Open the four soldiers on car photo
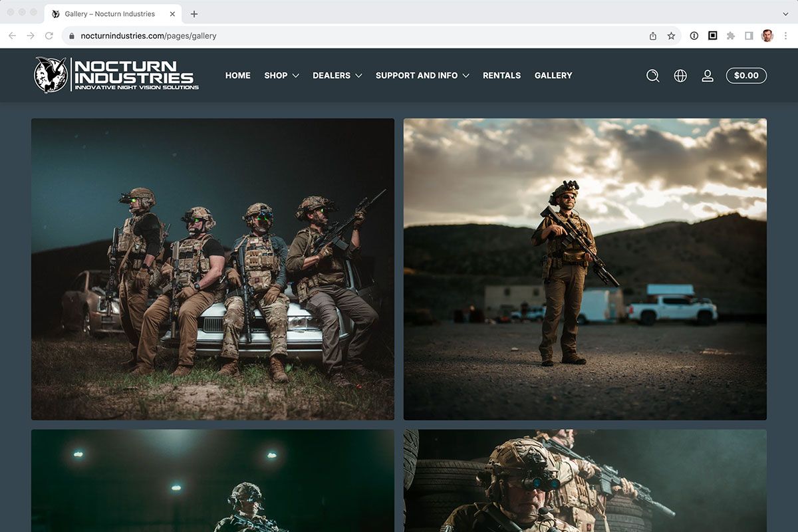Image resolution: width=798 pixels, height=532 pixels. tap(213, 269)
